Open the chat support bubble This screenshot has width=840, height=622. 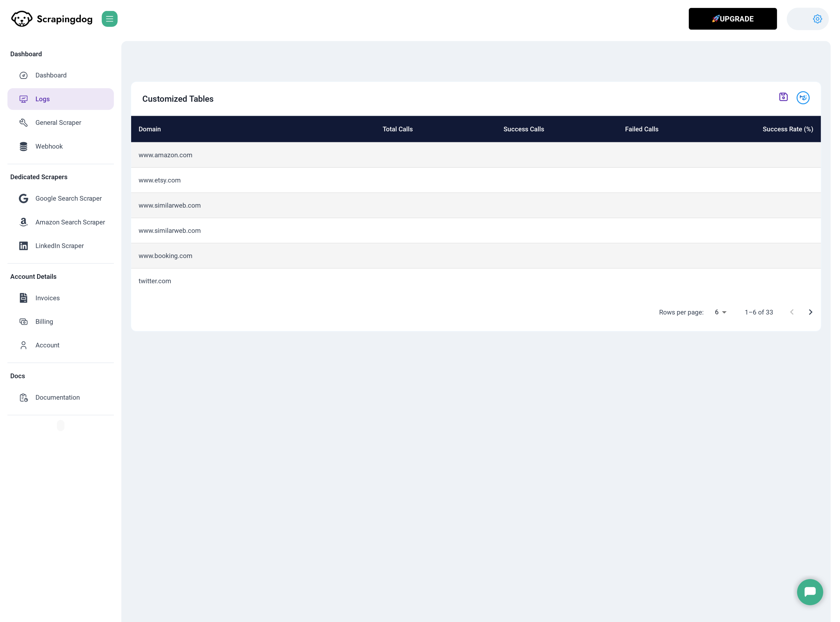pyautogui.click(x=810, y=592)
